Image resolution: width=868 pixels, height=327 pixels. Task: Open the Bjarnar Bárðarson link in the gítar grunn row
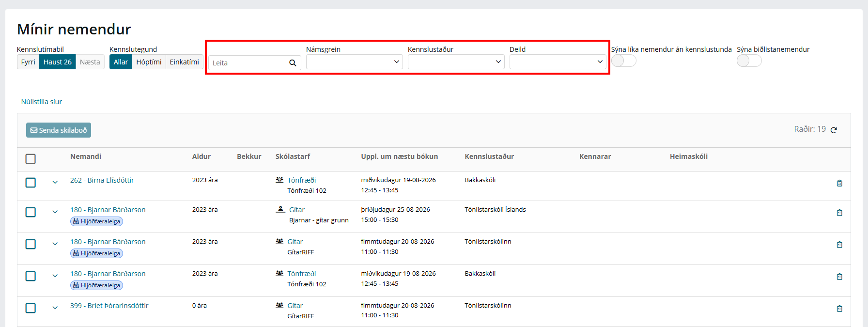[x=108, y=210]
